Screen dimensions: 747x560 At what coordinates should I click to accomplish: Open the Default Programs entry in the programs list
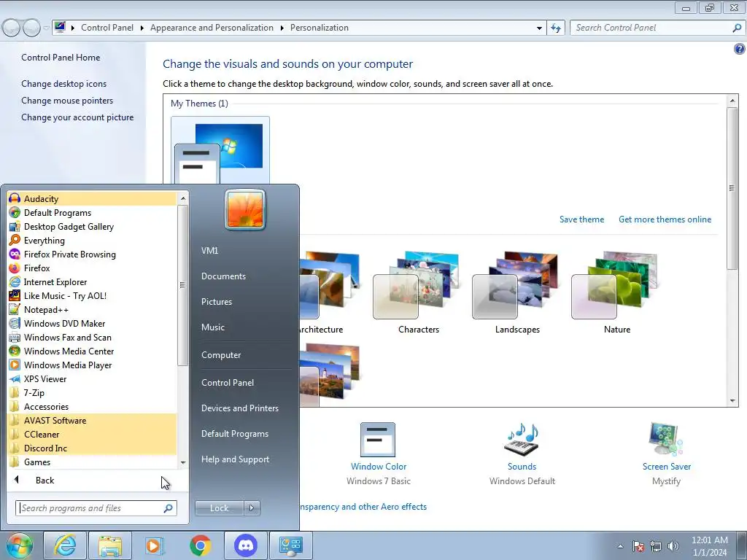point(92,212)
